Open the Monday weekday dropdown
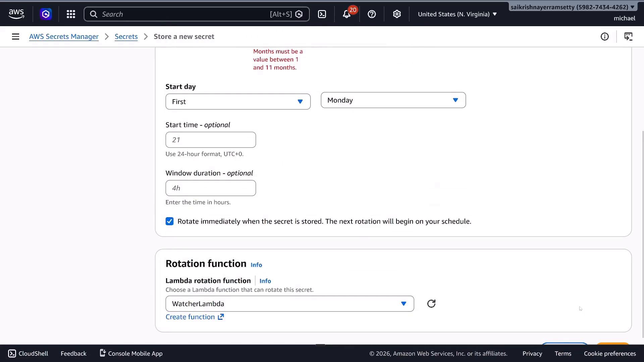 tap(393, 100)
